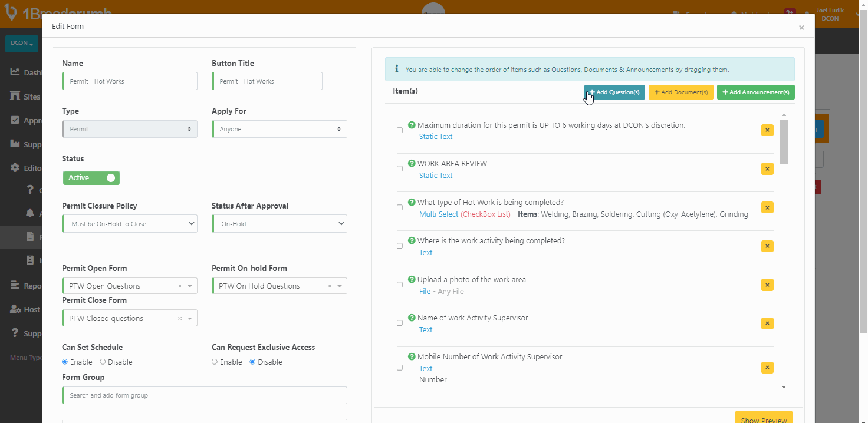The height and width of the screenshot is (423, 868).
Task: Clear the Permit Open Form selection
Action: click(x=180, y=286)
